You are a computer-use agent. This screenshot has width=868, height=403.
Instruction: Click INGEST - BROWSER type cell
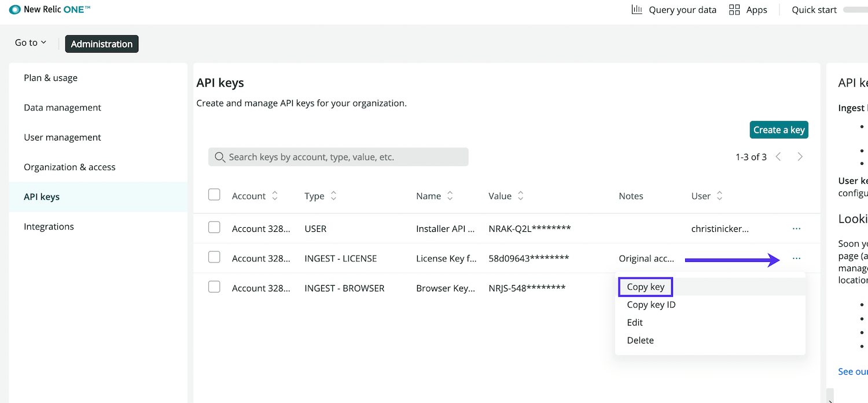[x=344, y=288]
